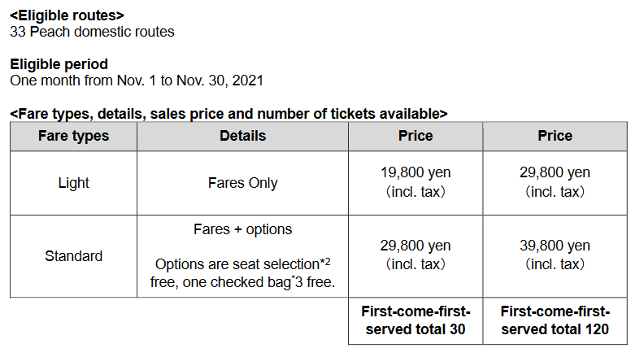Click the 29,800 yen price in Light row

click(x=555, y=173)
